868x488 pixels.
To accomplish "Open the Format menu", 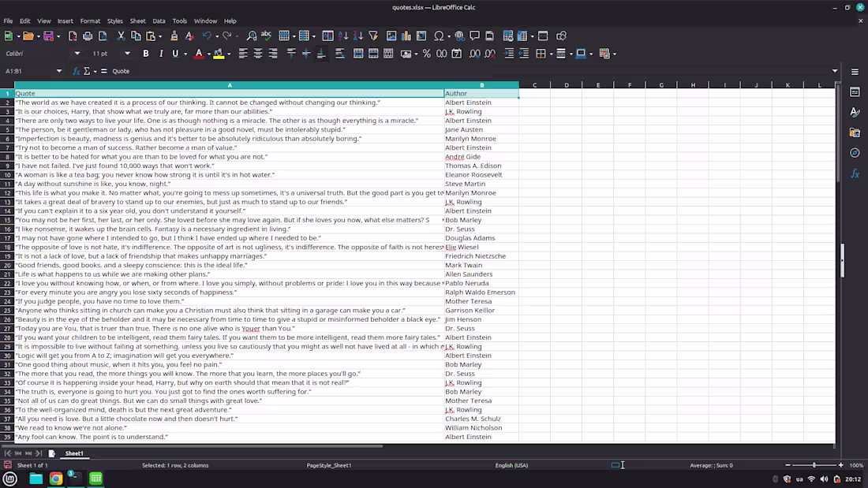I will point(90,21).
